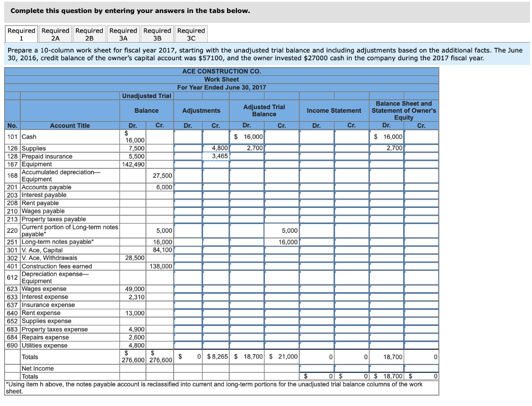
Task: Select the Property taxes payable adjustments credit cell
Action: pyautogui.click(x=216, y=219)
